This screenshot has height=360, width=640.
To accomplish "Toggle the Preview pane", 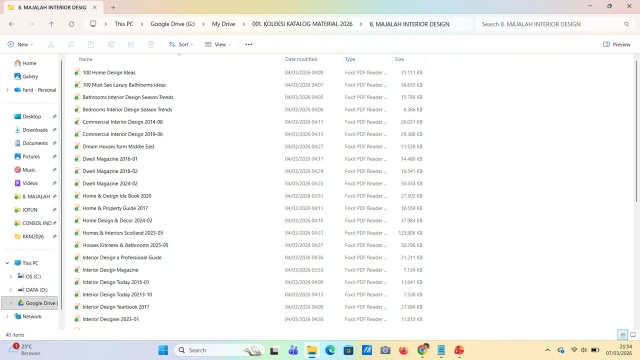I will point(617,44).
